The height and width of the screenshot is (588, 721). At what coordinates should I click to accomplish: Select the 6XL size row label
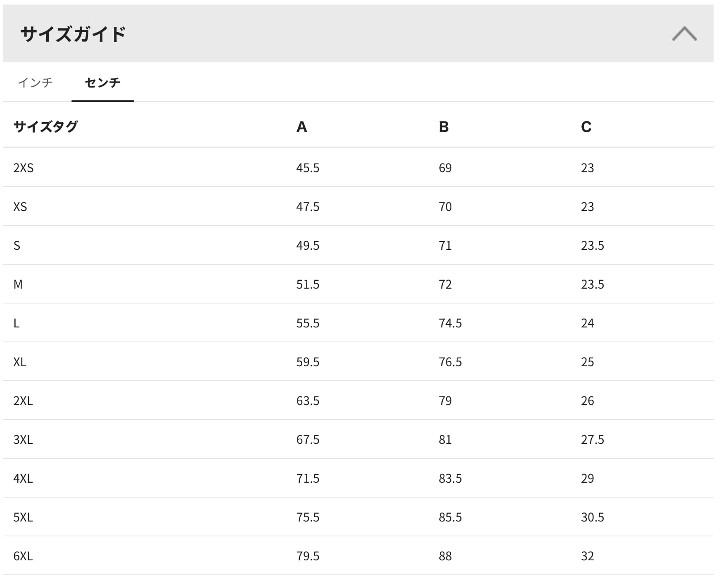pos(23,556)
